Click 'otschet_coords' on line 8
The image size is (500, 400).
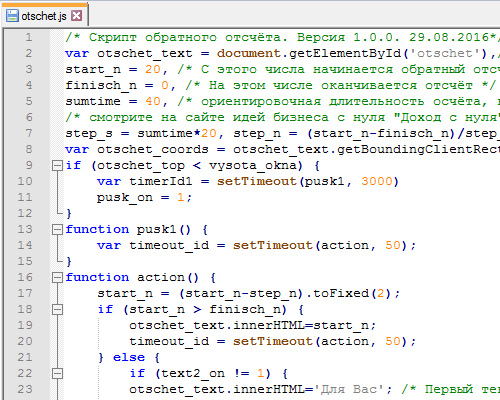153,150
